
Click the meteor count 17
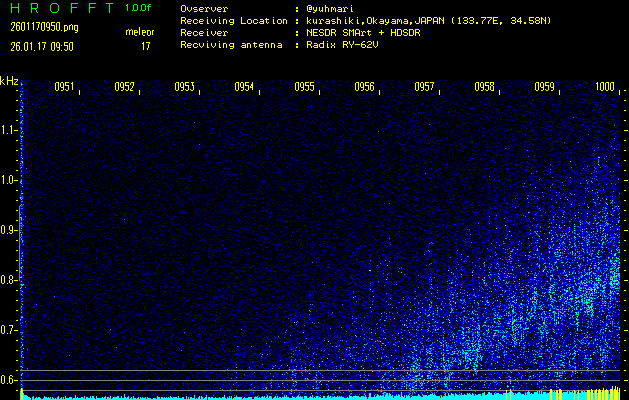(145, 47)
